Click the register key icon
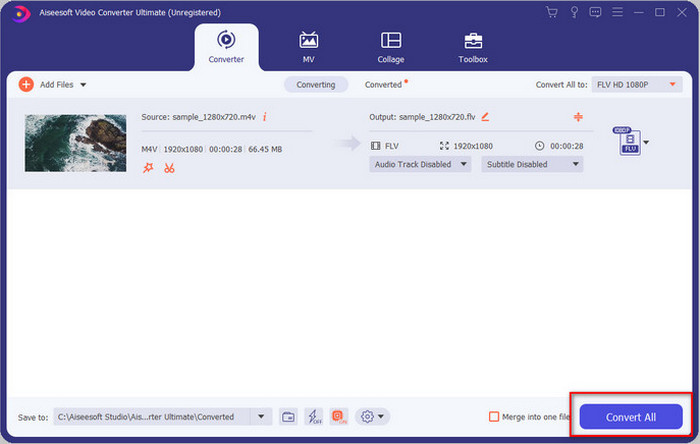 coord(574,12)
